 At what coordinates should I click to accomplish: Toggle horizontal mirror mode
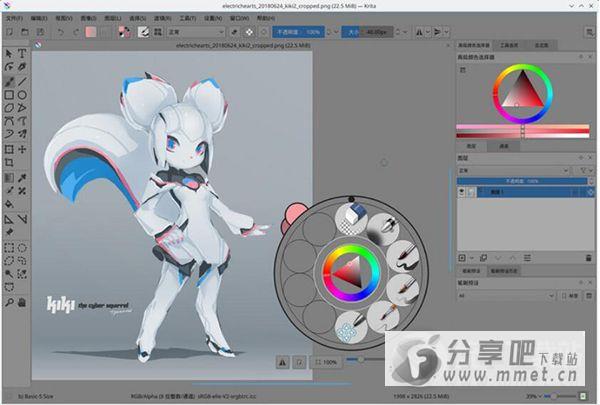coord(419,32)
